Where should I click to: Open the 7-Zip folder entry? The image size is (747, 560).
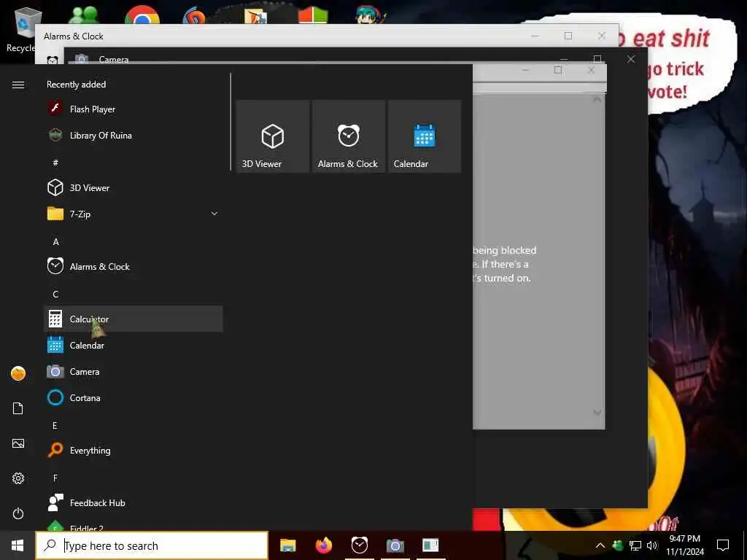coord(133,214)
